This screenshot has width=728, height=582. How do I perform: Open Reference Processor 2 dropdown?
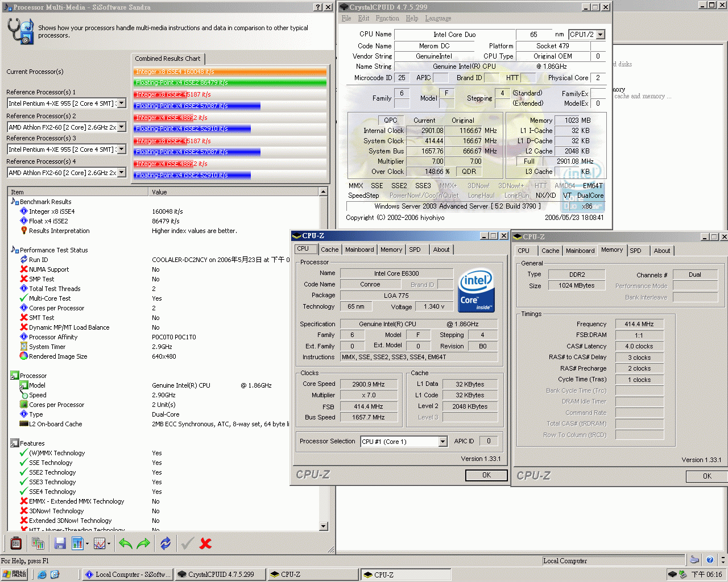pos(122,127)
